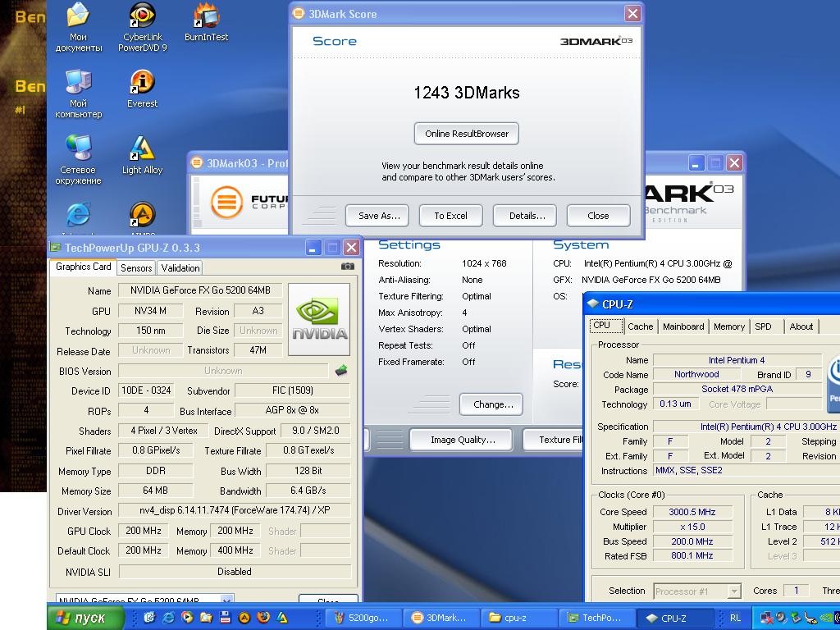Image resolution: width=840 pixels, height=630 pixels.
Task: Click the RL language indicator in taskbar
Action: tap(736, 619)
